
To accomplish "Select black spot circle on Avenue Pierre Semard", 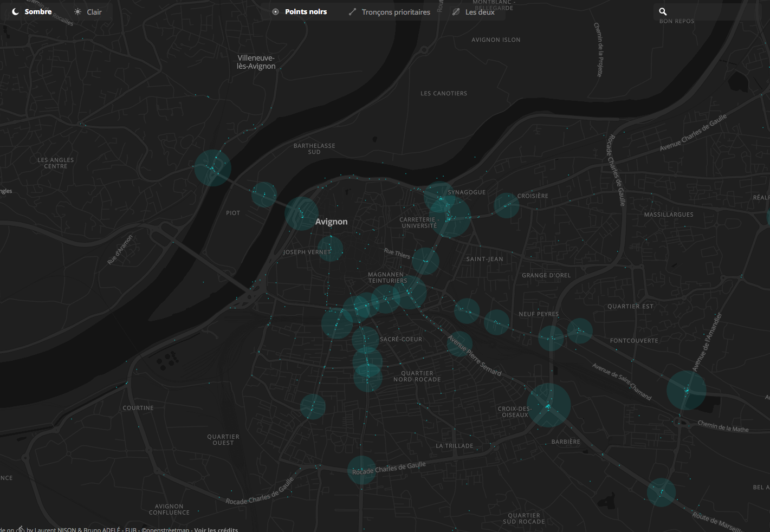I will pyautogui.click(x=460, y=344).
